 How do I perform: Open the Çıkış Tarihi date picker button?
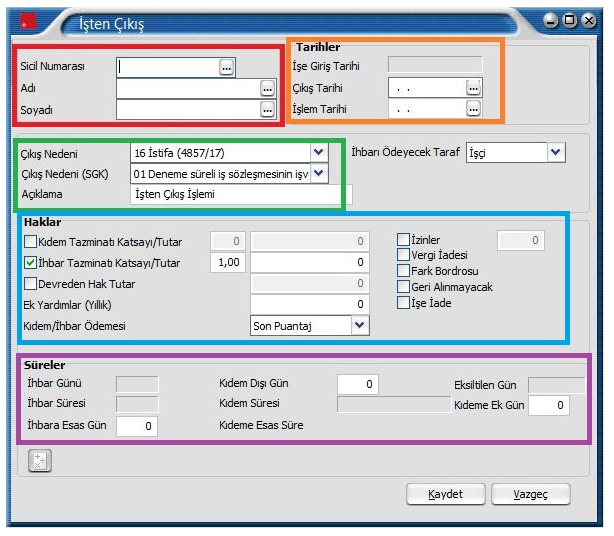point(473,88)
